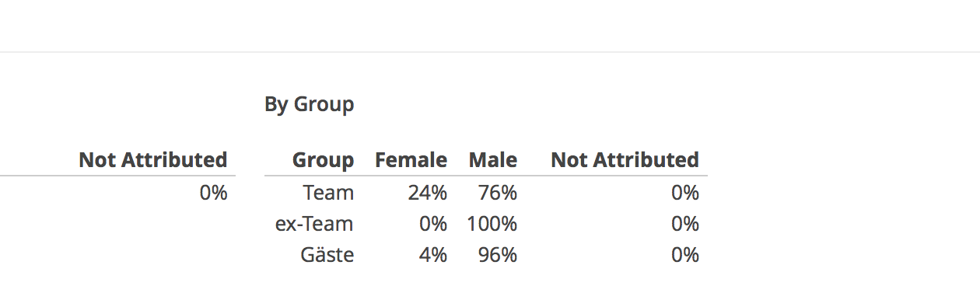Click ex-Team male value 100%
This screenshot has width=980, height=286.
pos(492,224)
